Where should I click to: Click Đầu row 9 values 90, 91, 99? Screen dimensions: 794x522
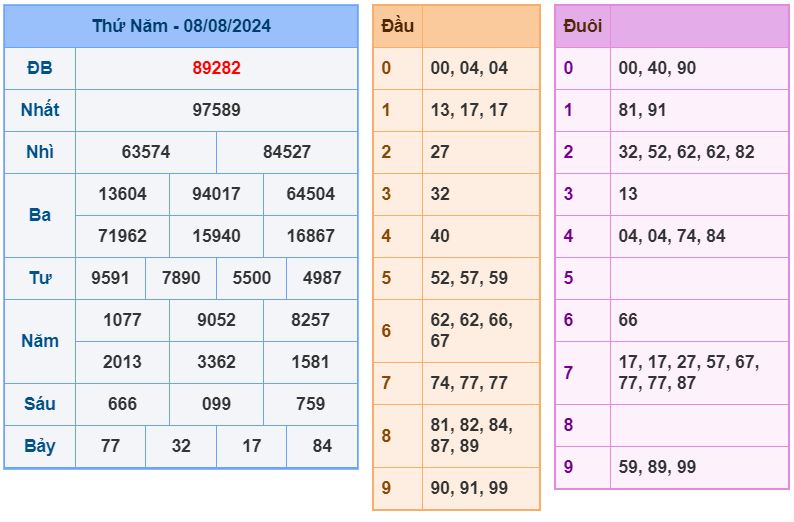469,488
